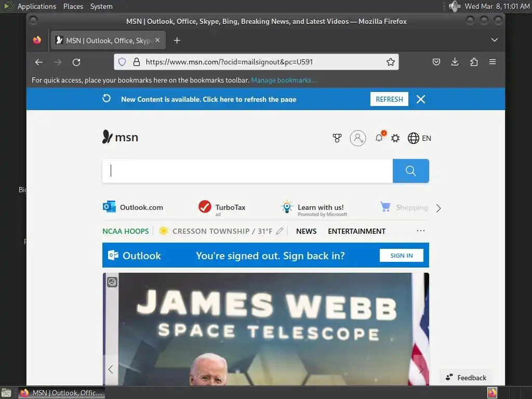Open the Feedback button

point(466,377)
